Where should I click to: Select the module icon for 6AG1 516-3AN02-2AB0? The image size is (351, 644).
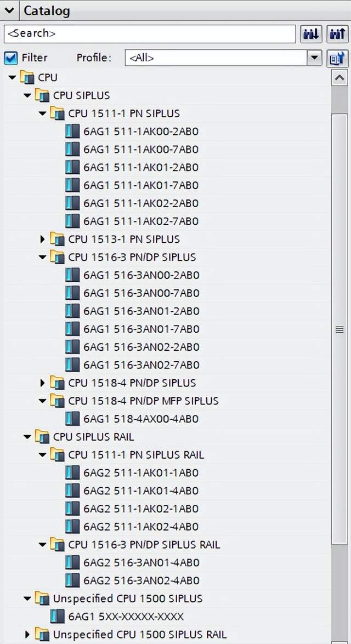click(72, 347)
